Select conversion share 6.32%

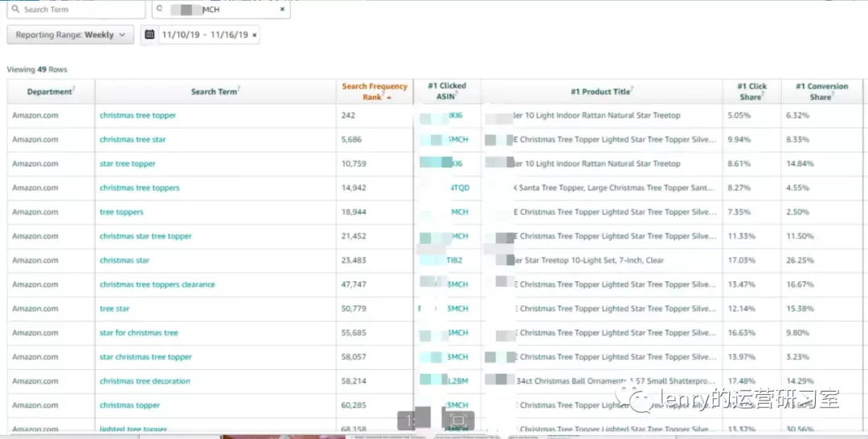pos(798,116)
